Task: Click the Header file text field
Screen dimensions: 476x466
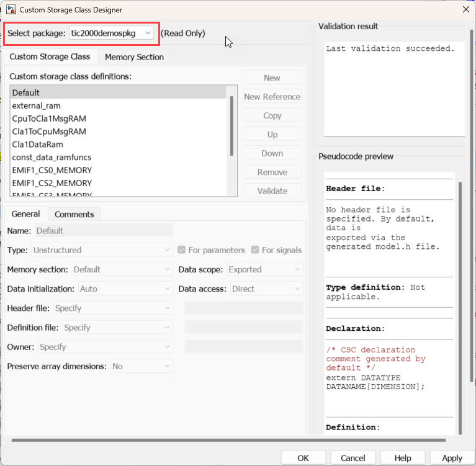Action: point(244,308)
